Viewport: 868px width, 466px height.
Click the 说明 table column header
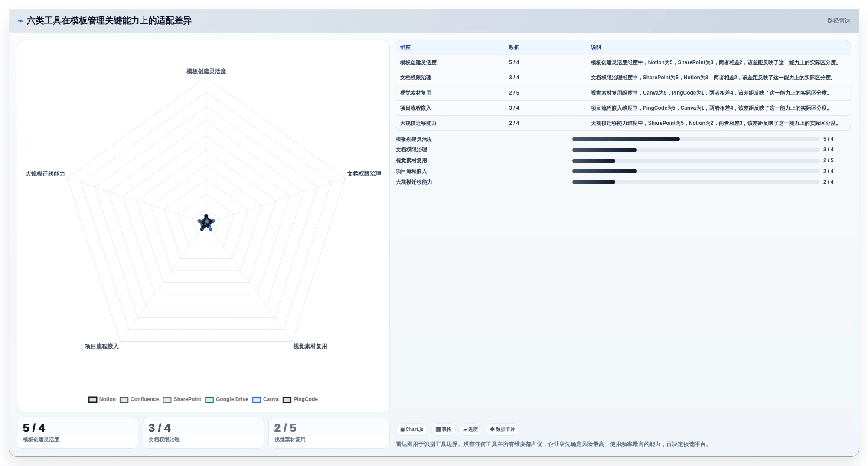(596, 48)
